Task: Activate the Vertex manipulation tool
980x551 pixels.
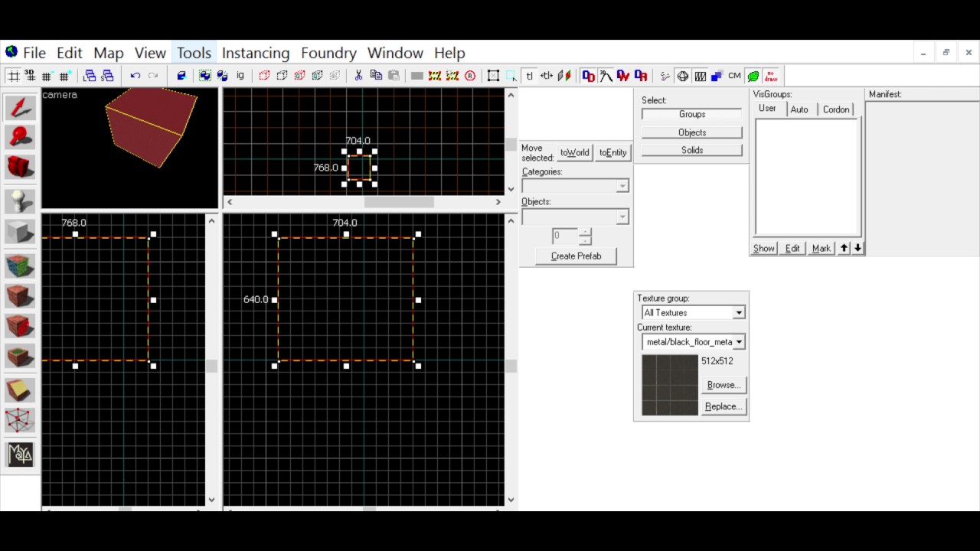Action: point(20,420)
